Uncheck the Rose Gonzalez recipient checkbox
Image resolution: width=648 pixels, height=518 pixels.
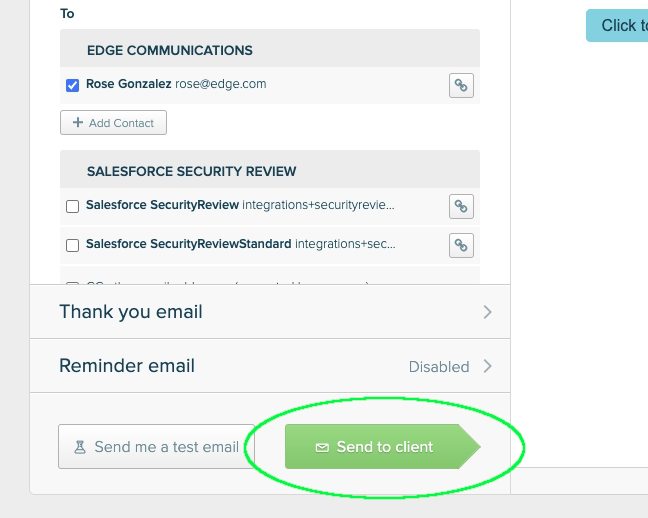pos(72,85)
